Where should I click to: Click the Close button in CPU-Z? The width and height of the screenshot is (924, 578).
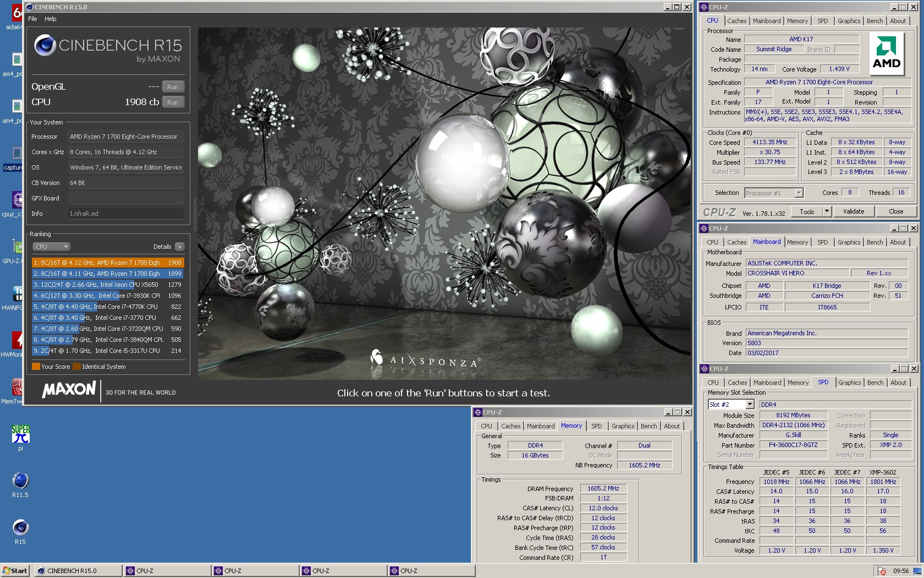click(x=895, y=211)
